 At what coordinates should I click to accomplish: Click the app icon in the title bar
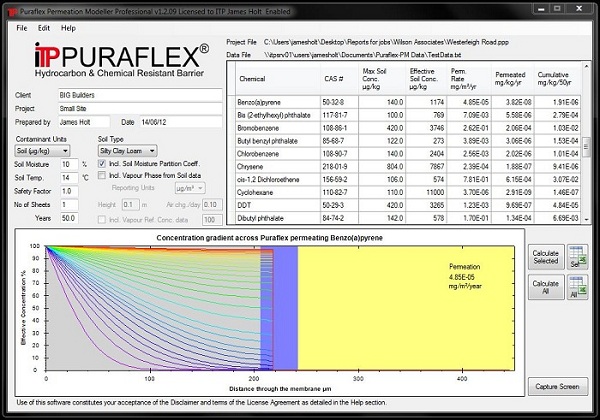tap(9, 8)
